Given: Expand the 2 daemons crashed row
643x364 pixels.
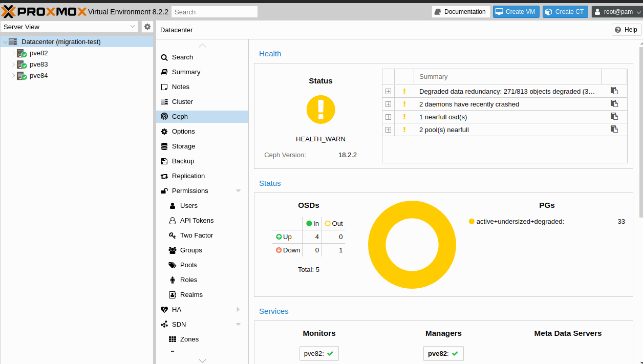Looking at the screenshot, I should [388, 104].
